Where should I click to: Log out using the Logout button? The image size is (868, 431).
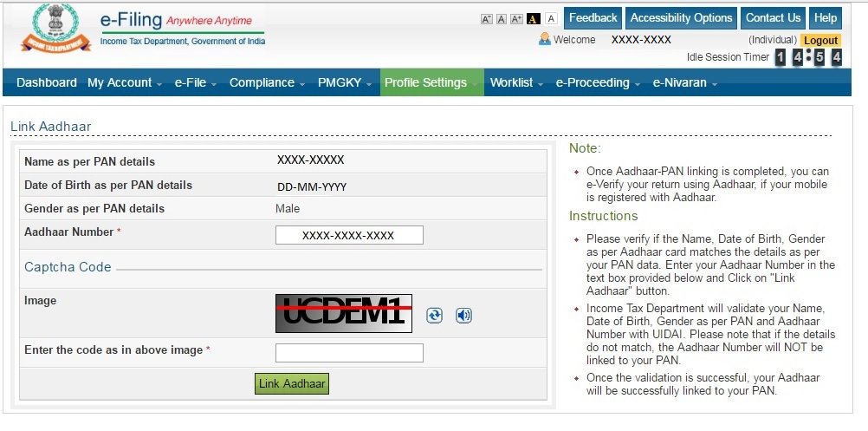819,40
